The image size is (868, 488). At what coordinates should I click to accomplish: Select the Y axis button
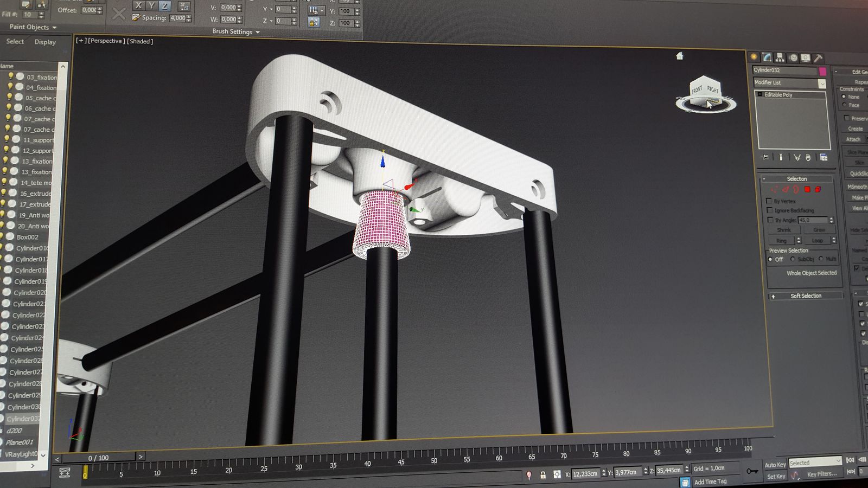coord(151,5)
